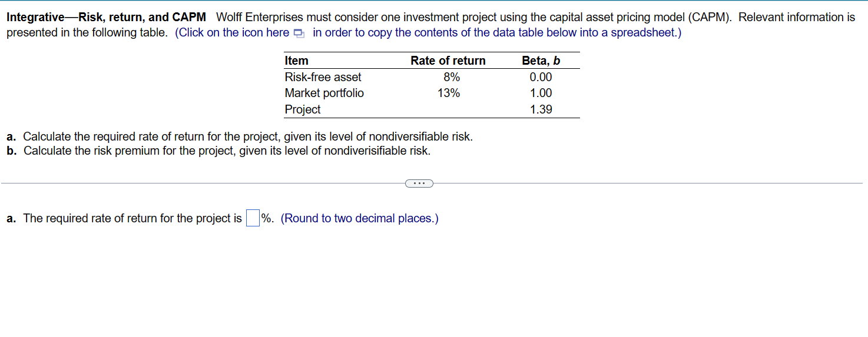Click the project beta value 1.39
The image size is (868, 337).
541,109
